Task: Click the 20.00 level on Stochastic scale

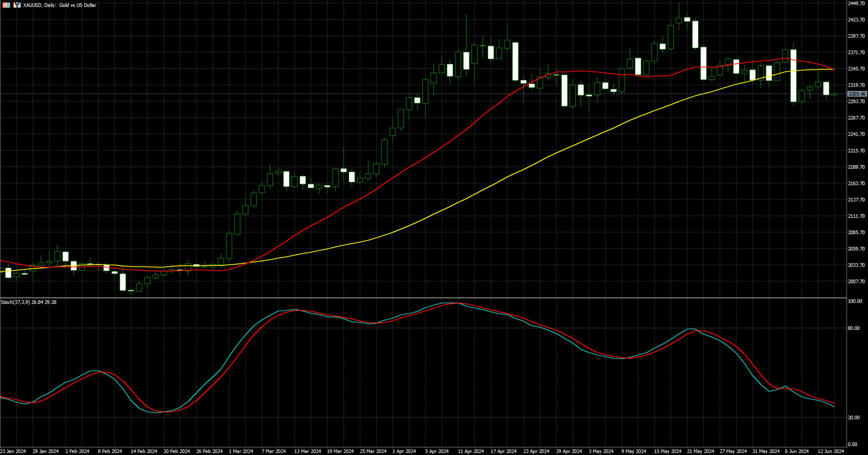Action: (x=853, y=418)
